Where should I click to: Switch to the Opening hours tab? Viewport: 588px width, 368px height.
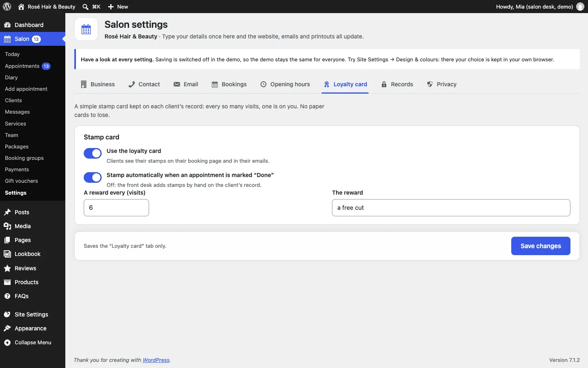[x=285, y=84]
